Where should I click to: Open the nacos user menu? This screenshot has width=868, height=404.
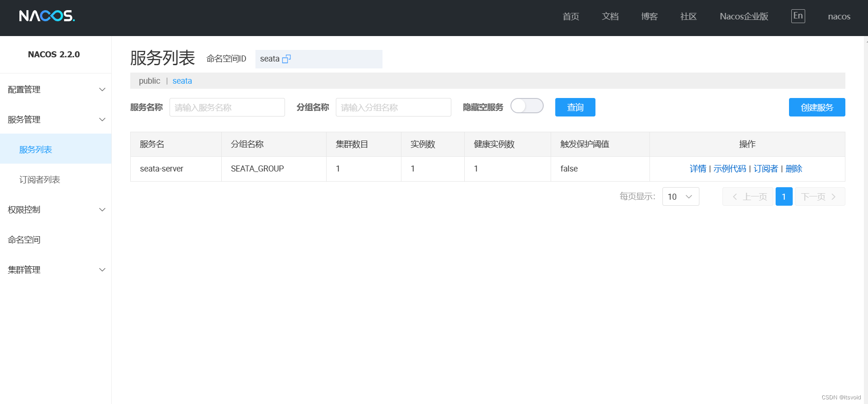(x=839, y=17)
